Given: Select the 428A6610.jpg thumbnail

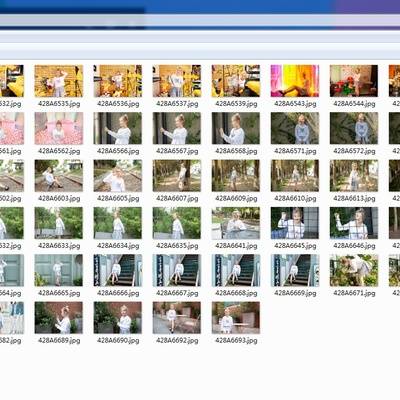Looking at the screenshot, I should [x=295, y=176].
